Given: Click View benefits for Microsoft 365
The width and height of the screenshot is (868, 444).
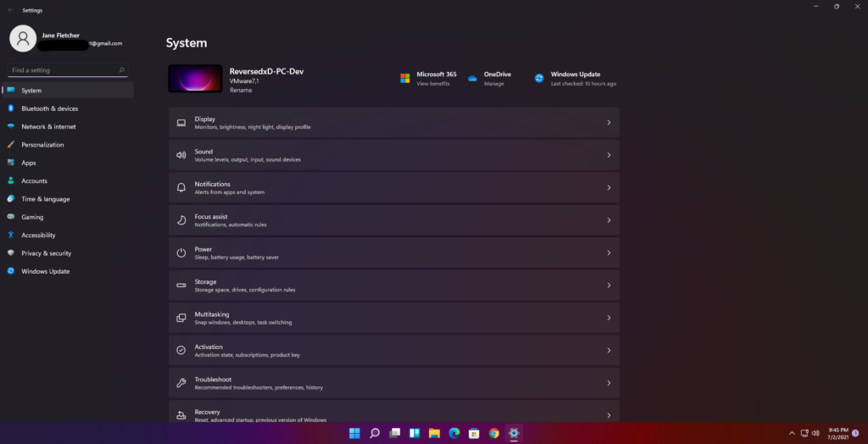Looking at the screenshot, I should coord(433,84).
